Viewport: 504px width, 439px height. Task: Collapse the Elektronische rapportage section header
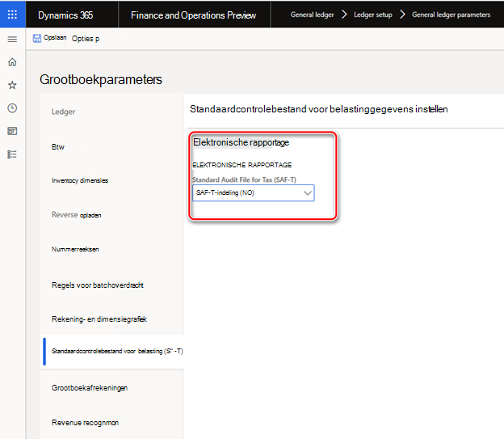(x=241, y=142)
